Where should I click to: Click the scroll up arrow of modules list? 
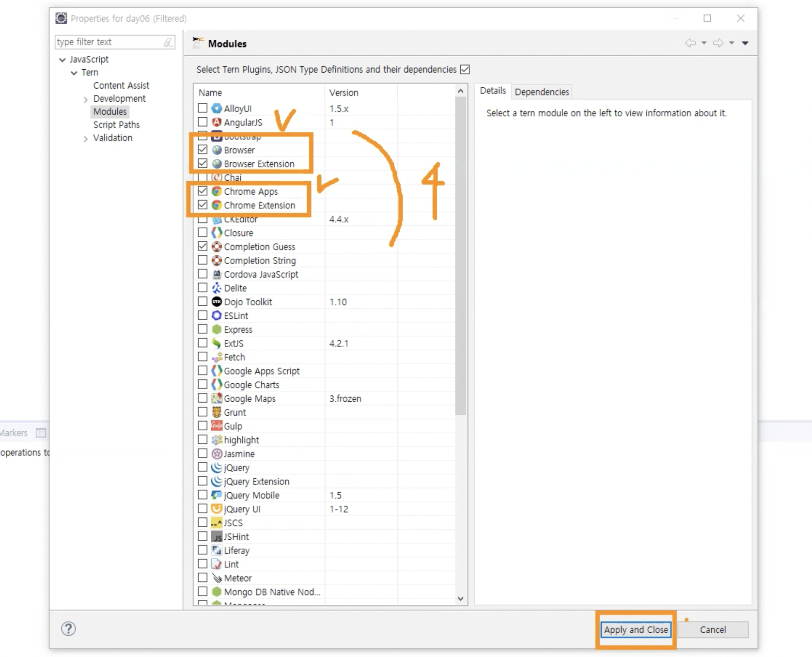coord(461,91)
